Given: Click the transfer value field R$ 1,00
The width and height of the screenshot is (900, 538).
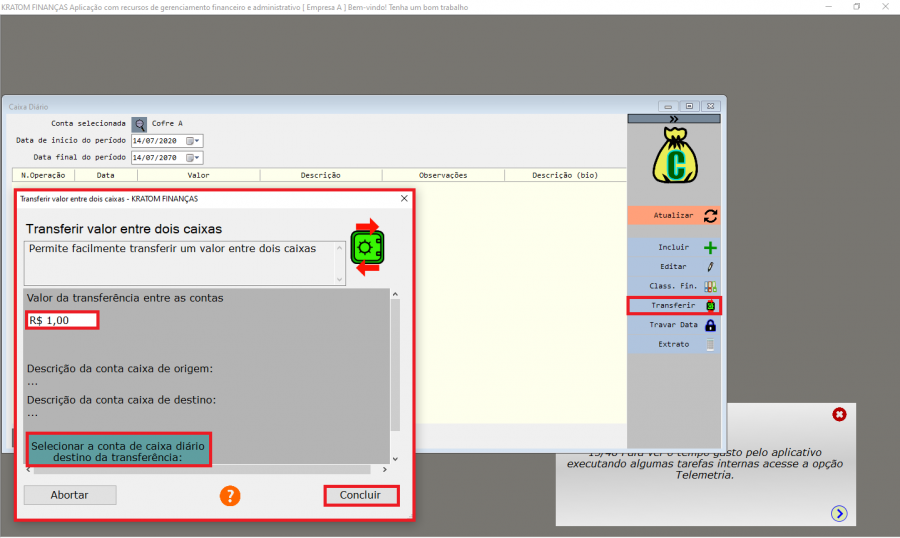Looking at the screenshot, I should click(x=62, y=320).
